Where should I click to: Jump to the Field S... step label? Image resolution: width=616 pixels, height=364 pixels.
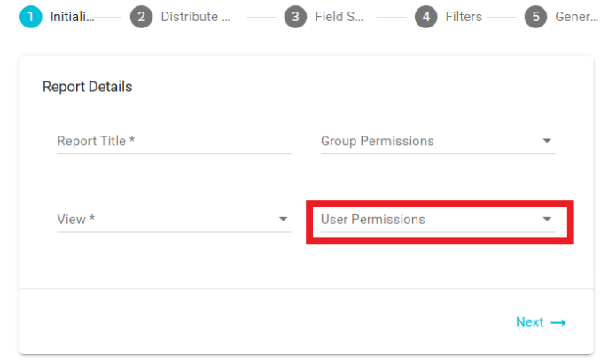tap(339, 17)
